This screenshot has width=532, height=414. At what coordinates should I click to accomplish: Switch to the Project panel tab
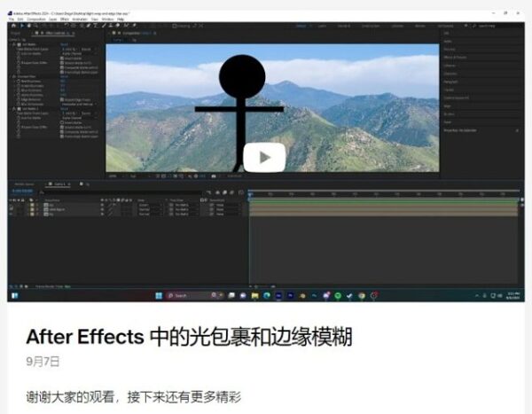(x=15, y=34)
